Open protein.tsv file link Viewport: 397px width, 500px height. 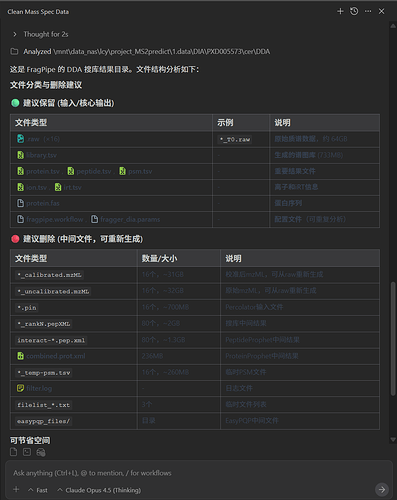click(x=43, y=171)
